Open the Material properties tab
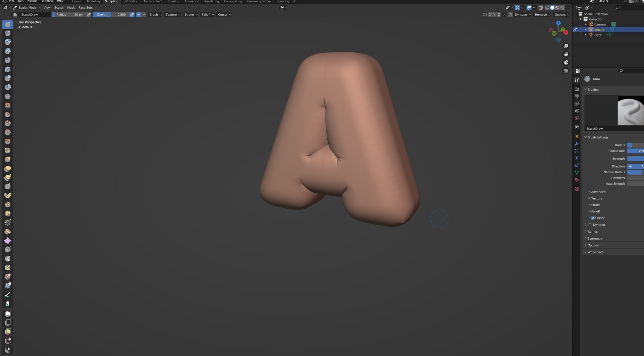 577,180
